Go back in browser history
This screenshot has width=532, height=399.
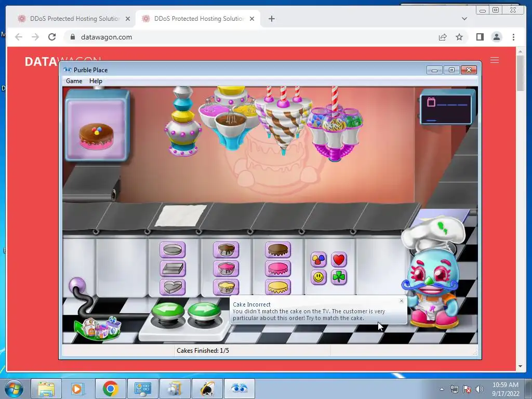(x=19, y=37)
